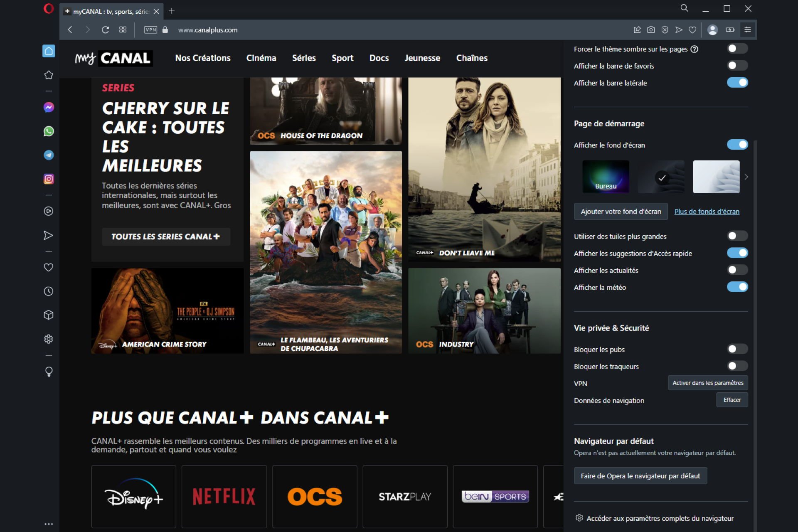Open My Flow paper-plane icon in address bar
This screenshot has height=532, width=798.
click(x=679, y=30)
